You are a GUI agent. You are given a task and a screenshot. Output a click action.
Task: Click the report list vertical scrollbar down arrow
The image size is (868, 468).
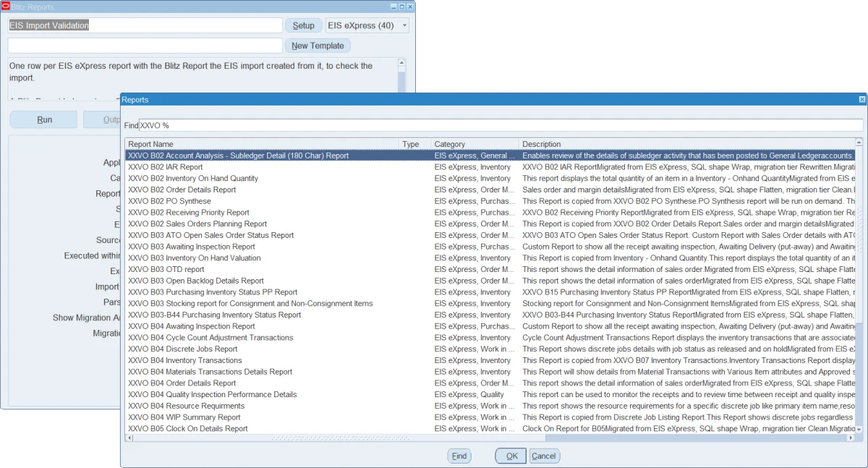click(x=859, y=429)
